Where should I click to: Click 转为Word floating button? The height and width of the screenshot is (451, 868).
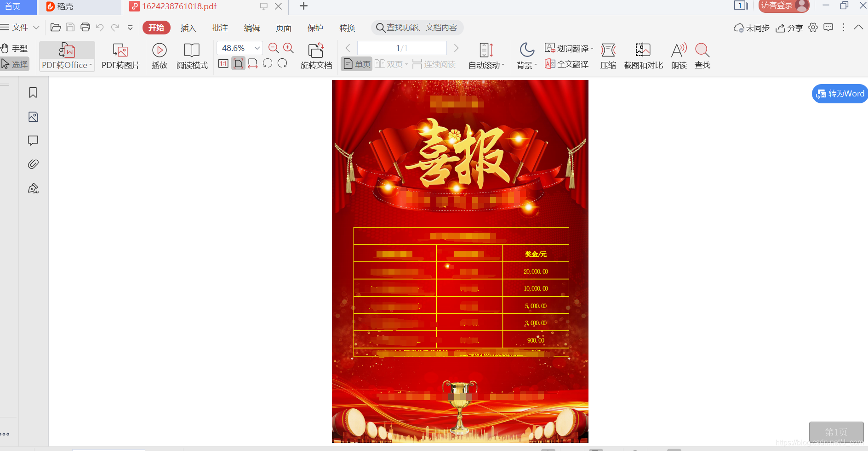click(x=840, y=94)
